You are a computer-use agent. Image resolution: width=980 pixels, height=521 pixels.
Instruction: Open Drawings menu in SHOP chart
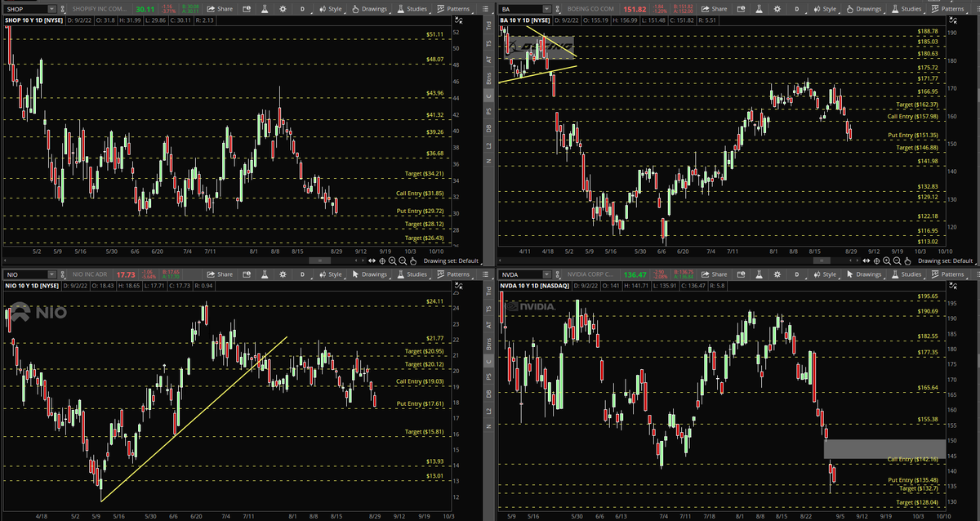tap(369, 9)
